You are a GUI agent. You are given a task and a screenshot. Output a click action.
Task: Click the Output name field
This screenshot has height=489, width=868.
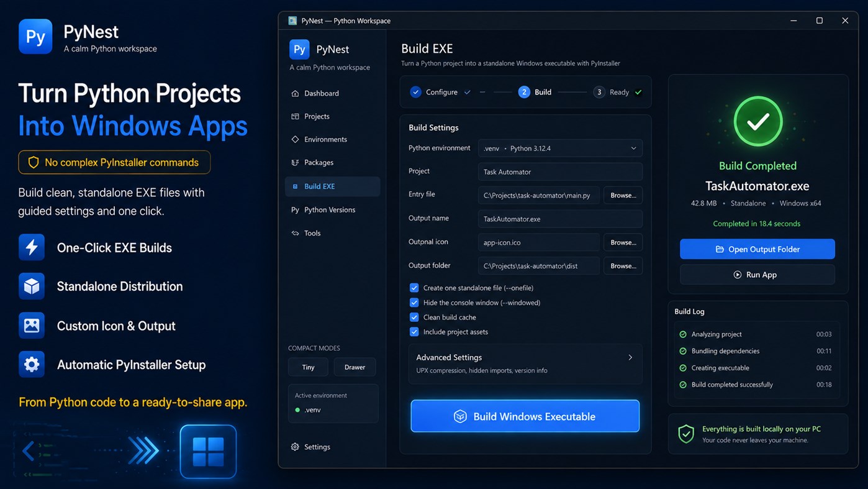(560, 219)
